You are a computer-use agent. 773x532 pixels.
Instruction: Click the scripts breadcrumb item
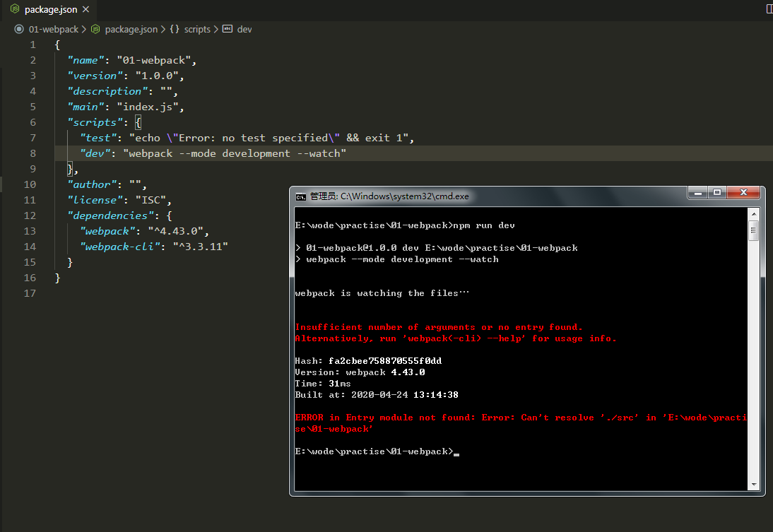pyautogui.click(x=197, y=29)
